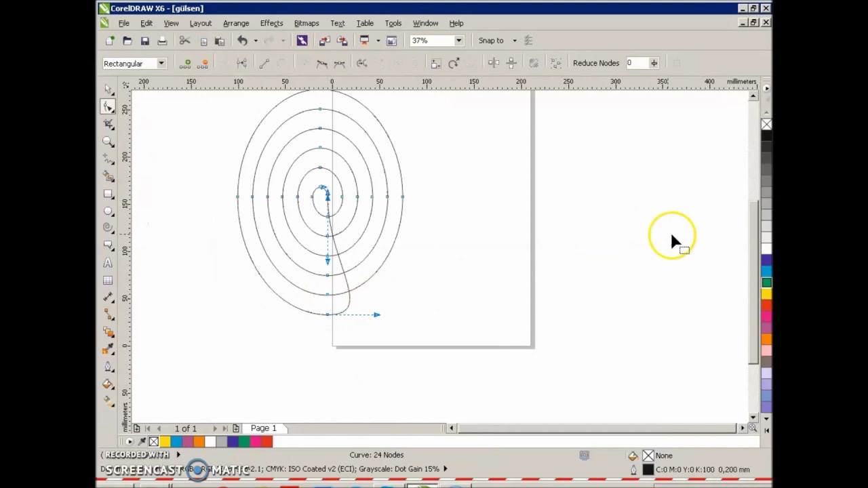Click the Reduce Nodes value field
868x488 pixels.
[x=637, y=63]
